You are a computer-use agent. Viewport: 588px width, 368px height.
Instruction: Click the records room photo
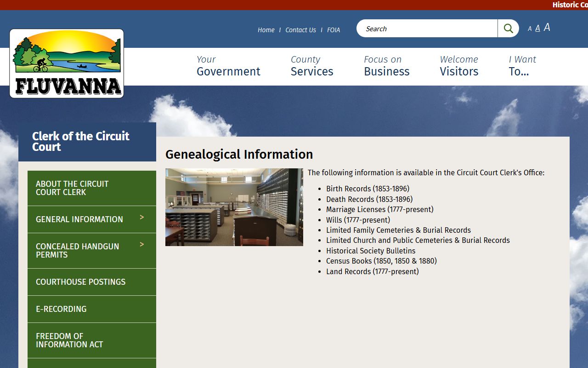point(234,207)
